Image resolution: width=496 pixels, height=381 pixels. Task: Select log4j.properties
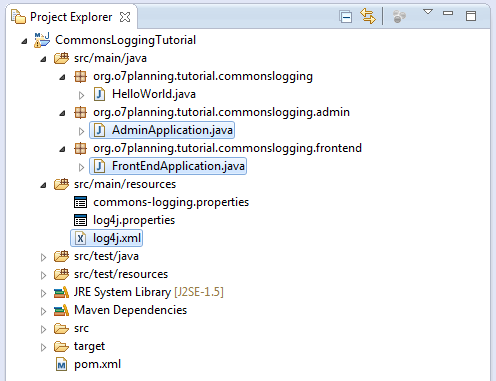(134, 220)
